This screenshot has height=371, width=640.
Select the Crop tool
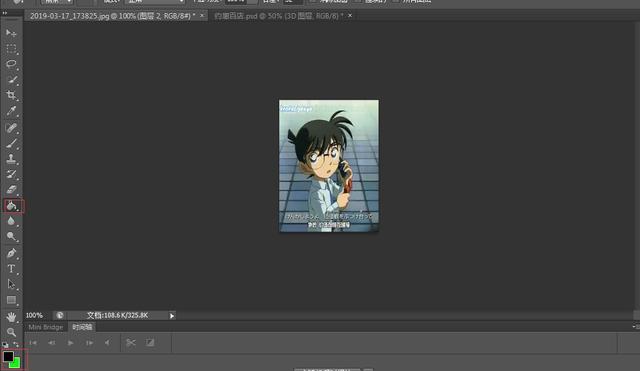click(x=11, y=95)
